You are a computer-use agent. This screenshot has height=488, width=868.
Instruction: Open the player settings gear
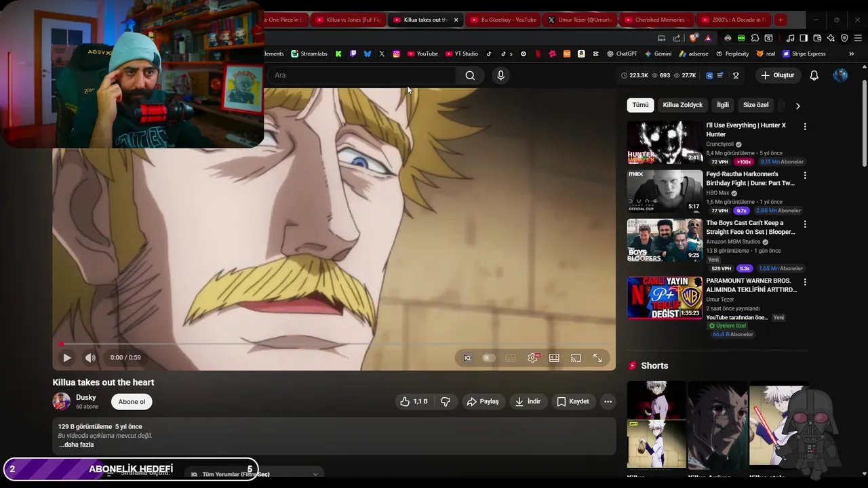coord(533,358)
